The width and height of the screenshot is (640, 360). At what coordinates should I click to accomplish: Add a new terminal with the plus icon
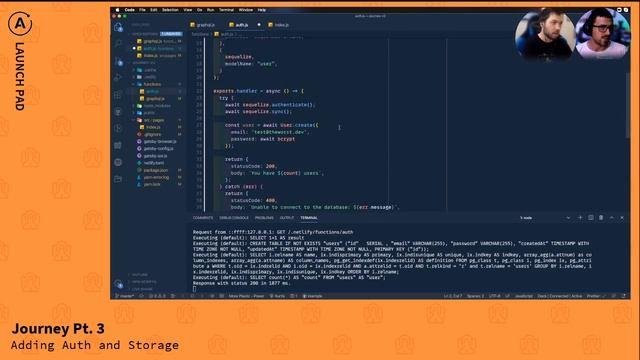(x=580, y=218)
